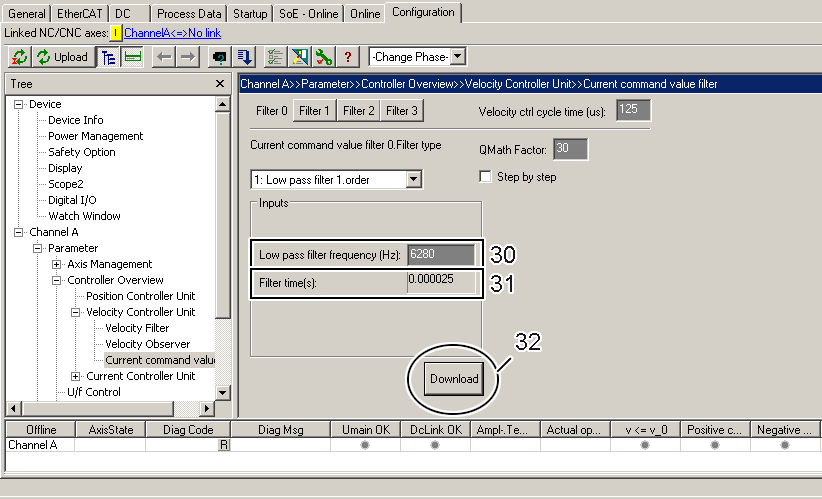Screen dimensions: 822x499
Task: Click tree horizontal scroll right arrow
Action: pyautogui.click(x=208, y=408)
